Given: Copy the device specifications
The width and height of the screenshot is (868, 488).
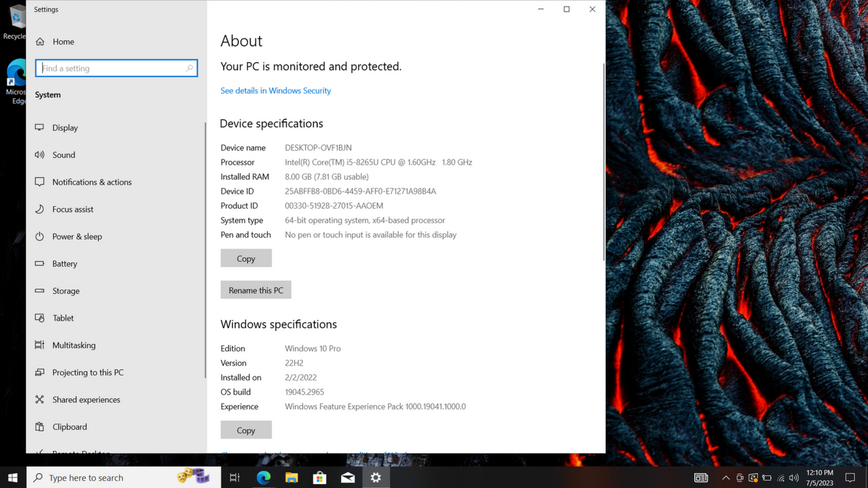Looking at the screenshot, I should [246, 258].
